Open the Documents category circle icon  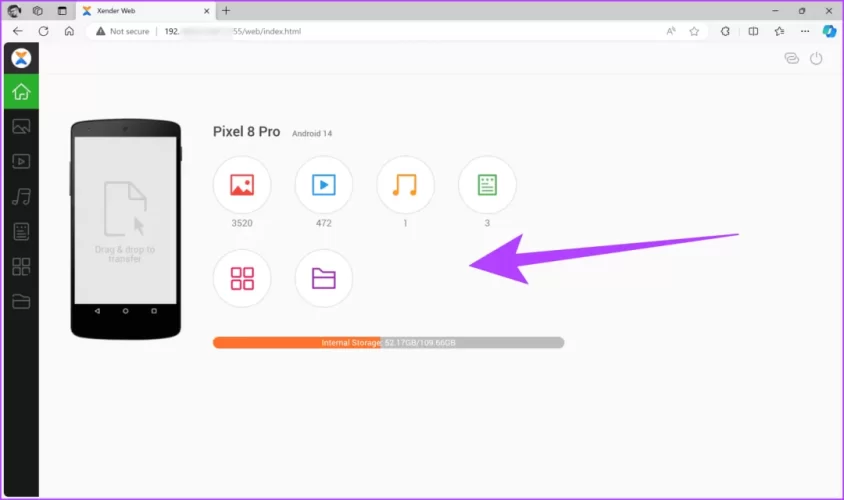487,185
